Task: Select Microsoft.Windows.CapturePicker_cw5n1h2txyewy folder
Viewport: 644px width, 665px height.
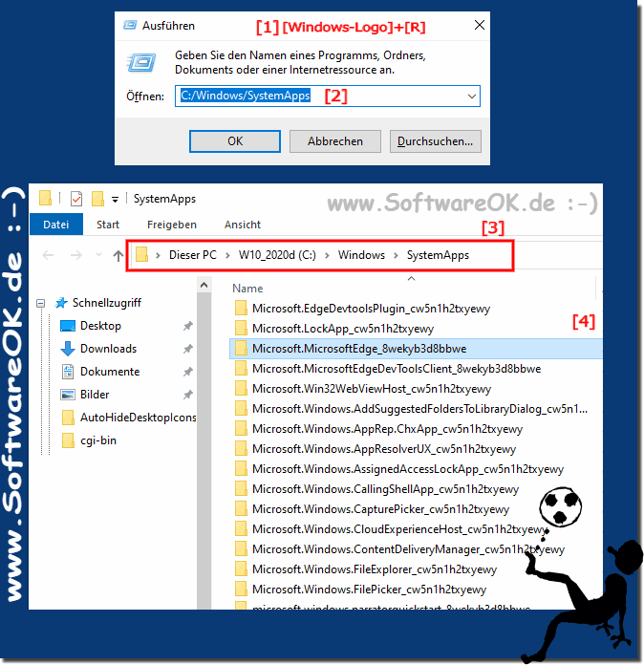Action: pos(380,509)
